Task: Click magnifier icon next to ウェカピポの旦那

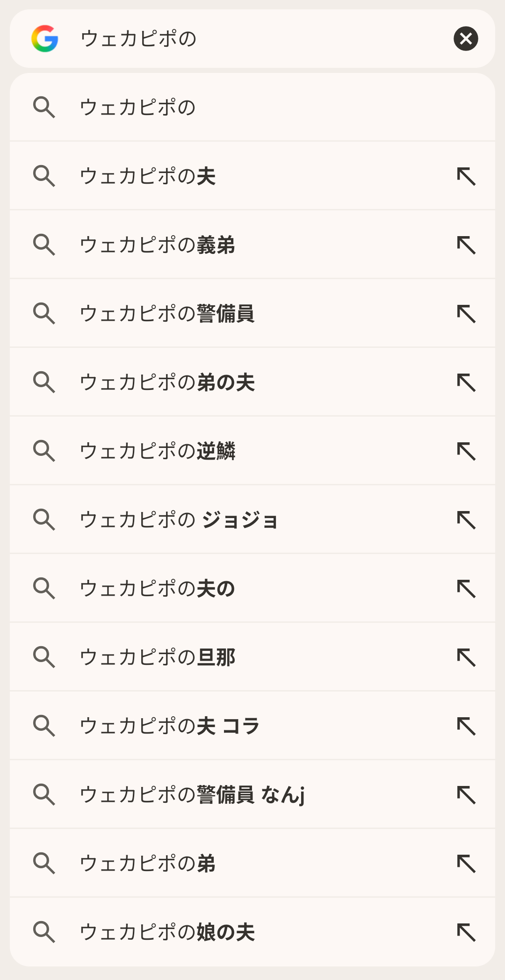Action: coord(44,657)
